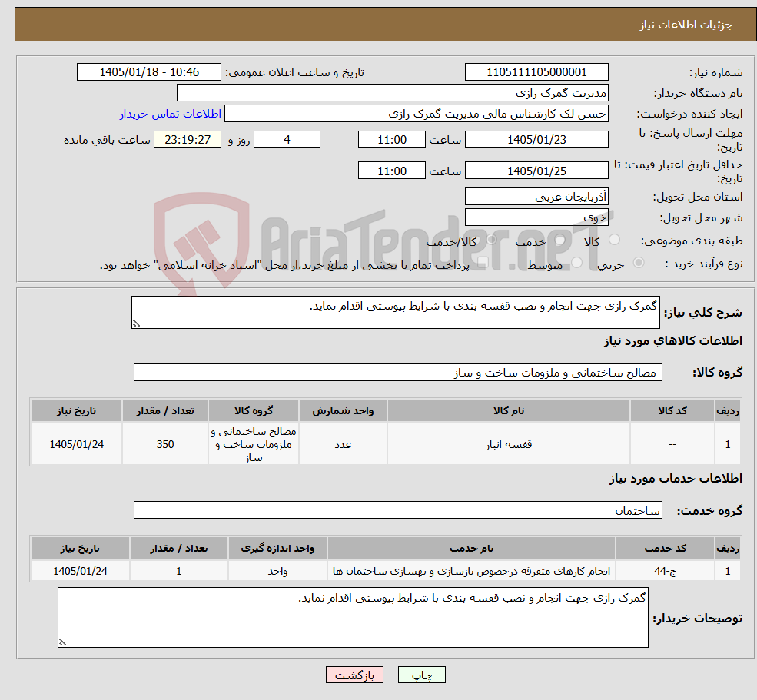The height and width of the screenshot is (700, 757).
Task: Click the چاپ (print) button
Action: [421, 675]
